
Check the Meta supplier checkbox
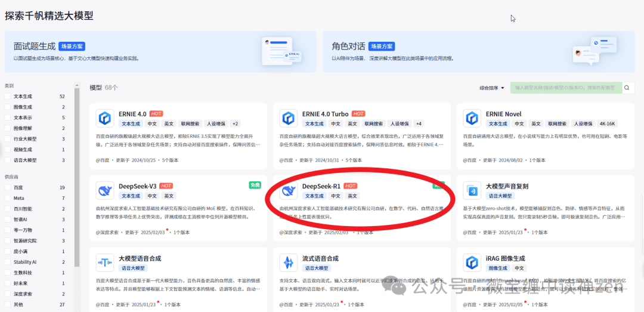[7, 198]
